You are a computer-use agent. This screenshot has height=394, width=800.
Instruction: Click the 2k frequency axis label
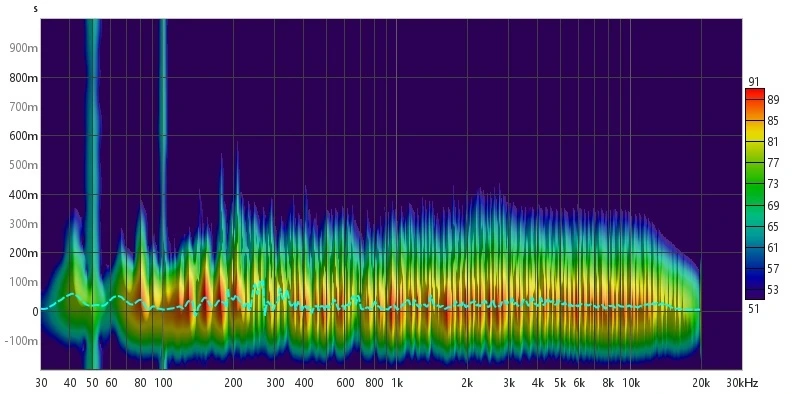click(x=467, y=383)
